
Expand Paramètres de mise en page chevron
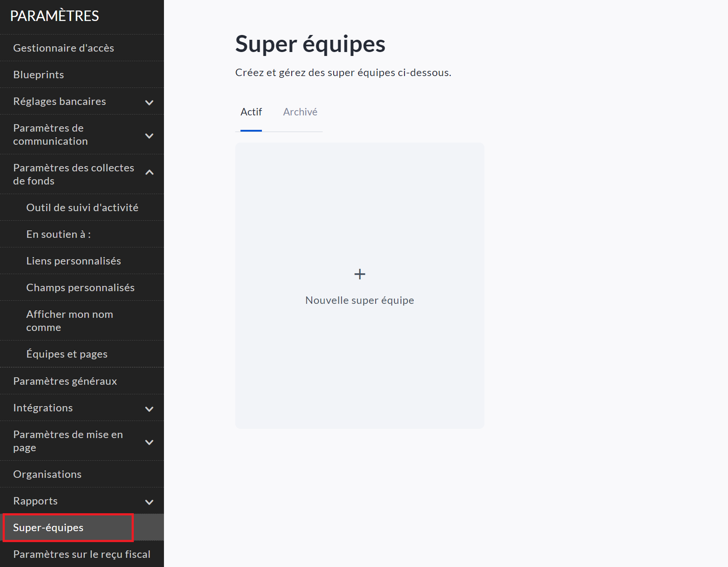point(149,442)
